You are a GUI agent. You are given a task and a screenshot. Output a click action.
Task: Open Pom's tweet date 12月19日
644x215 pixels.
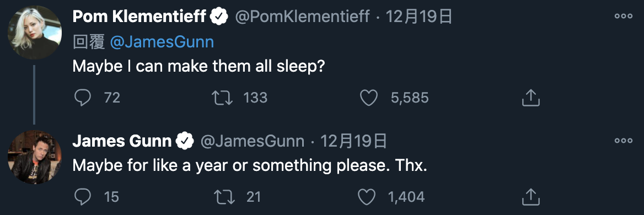[419, 17]
